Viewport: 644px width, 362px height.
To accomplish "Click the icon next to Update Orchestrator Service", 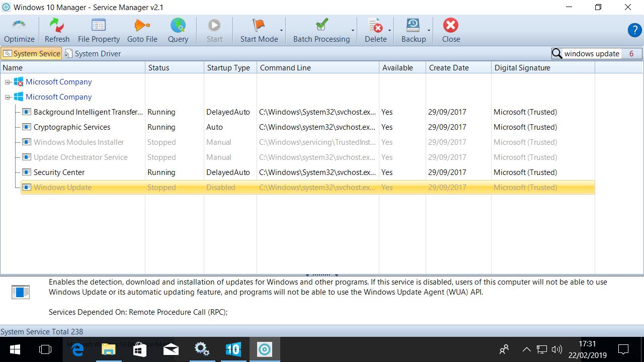I will point(27,157).
